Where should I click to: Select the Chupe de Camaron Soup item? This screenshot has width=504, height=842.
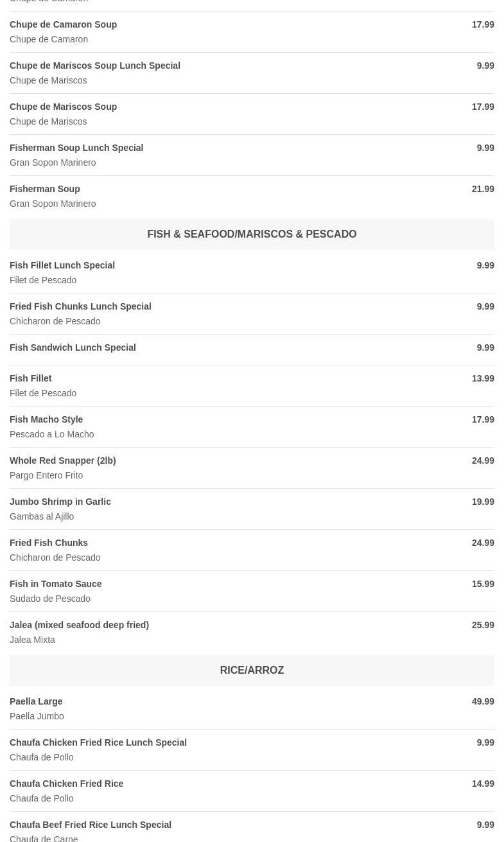click(x=63, y=24)
